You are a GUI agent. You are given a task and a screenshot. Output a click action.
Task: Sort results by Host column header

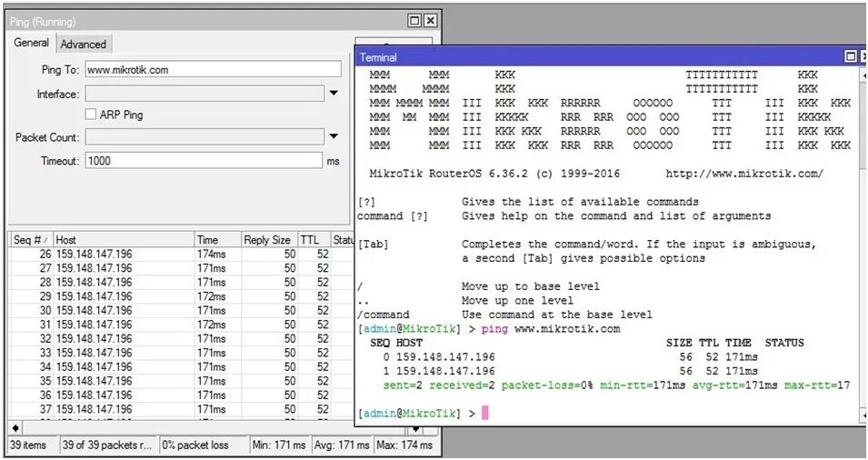pyautogui.click(x=124, y=240)
